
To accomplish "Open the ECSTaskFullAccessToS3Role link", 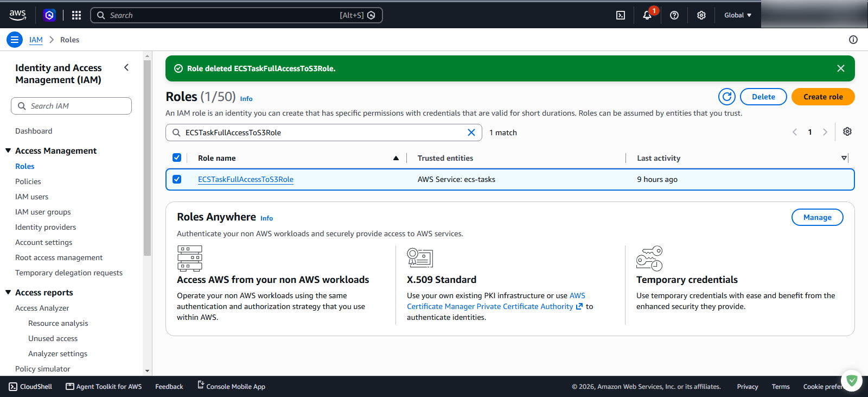I will (246, 179).
